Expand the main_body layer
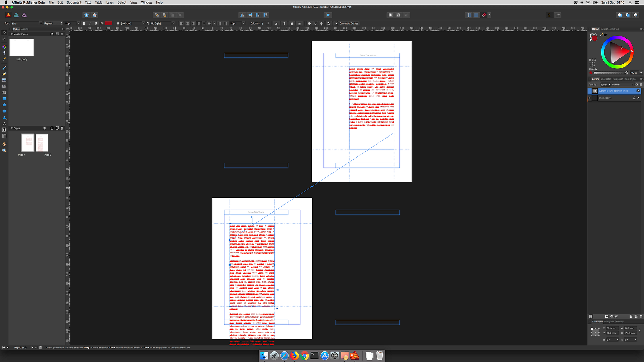The width and height of the screenshot is (644, 362). coord(590,98)
